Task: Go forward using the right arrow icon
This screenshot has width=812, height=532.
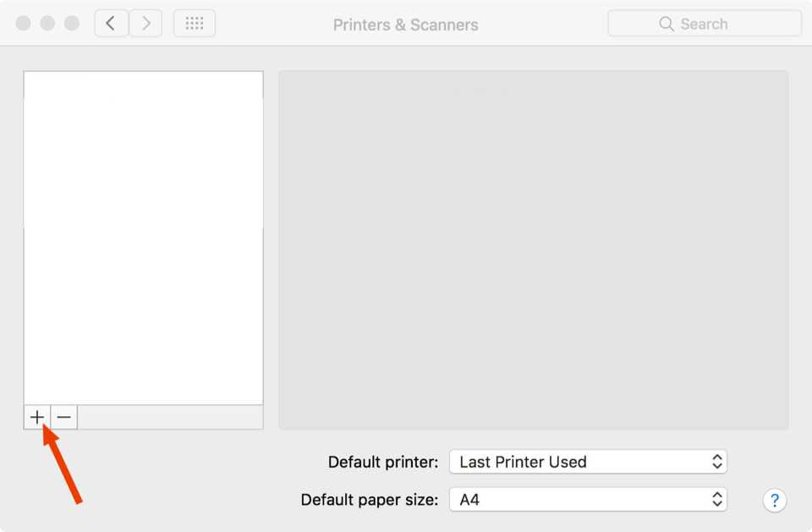Action: pyautogui.click(x=145, y=23)
